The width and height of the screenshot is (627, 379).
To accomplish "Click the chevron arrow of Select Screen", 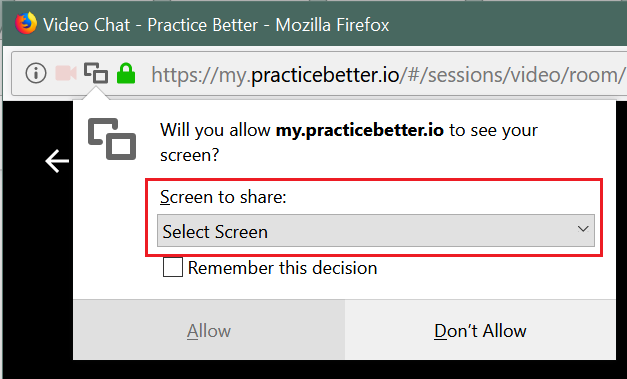I will pos(583,229).
